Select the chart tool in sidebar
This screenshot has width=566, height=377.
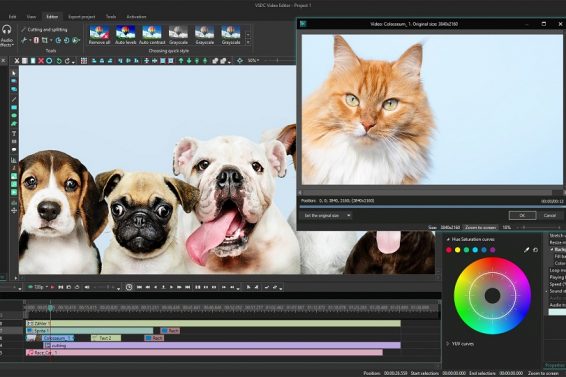click(14, 160)
